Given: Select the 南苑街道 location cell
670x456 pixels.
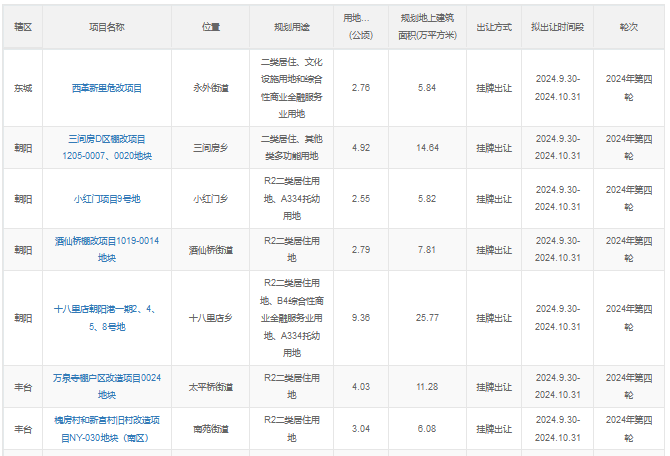Looking at the screenshot, I should tap(211, 429).
